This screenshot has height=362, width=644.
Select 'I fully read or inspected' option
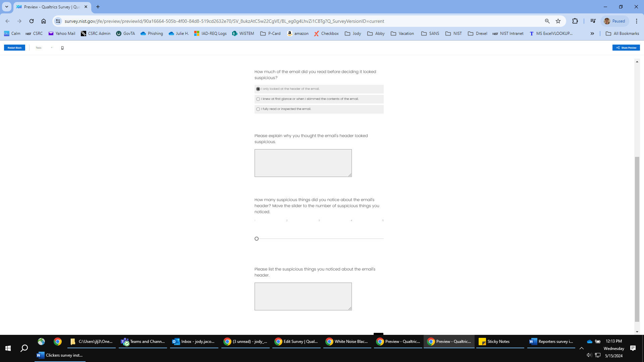pos(258,109)
